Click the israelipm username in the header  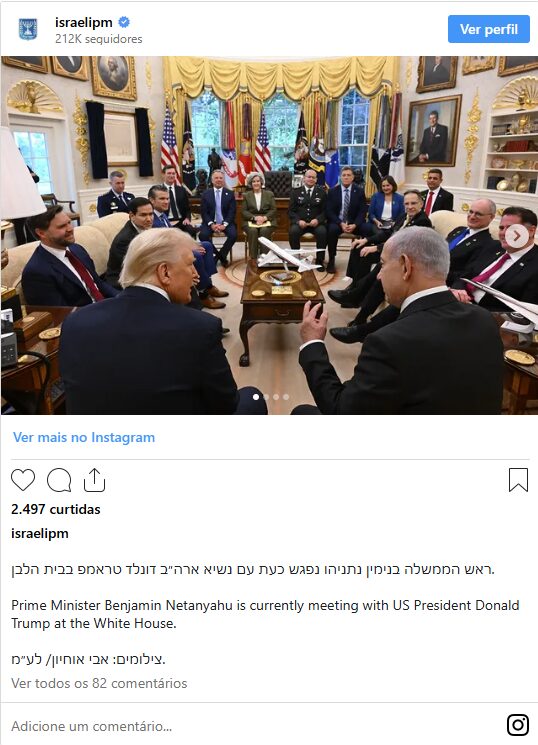tap(84, 22)
